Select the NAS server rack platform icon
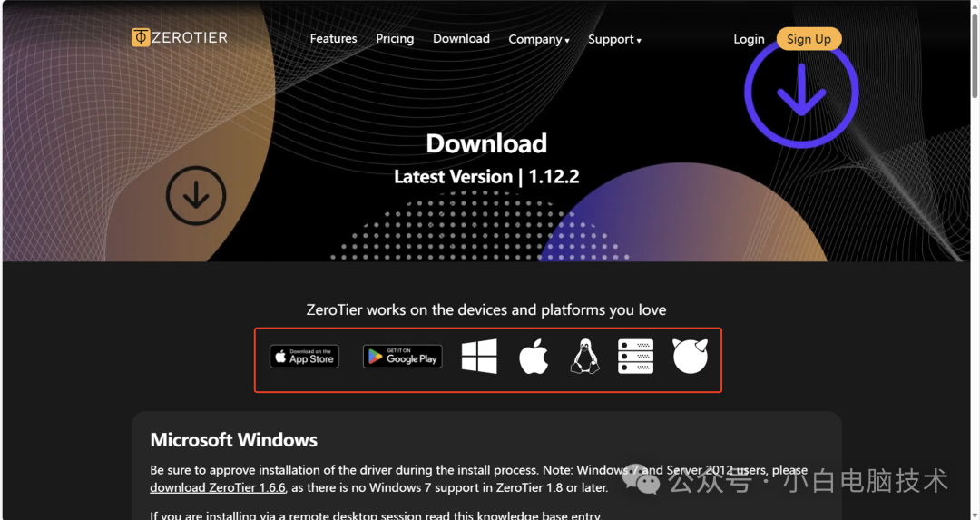 click(x=635, y=357)
